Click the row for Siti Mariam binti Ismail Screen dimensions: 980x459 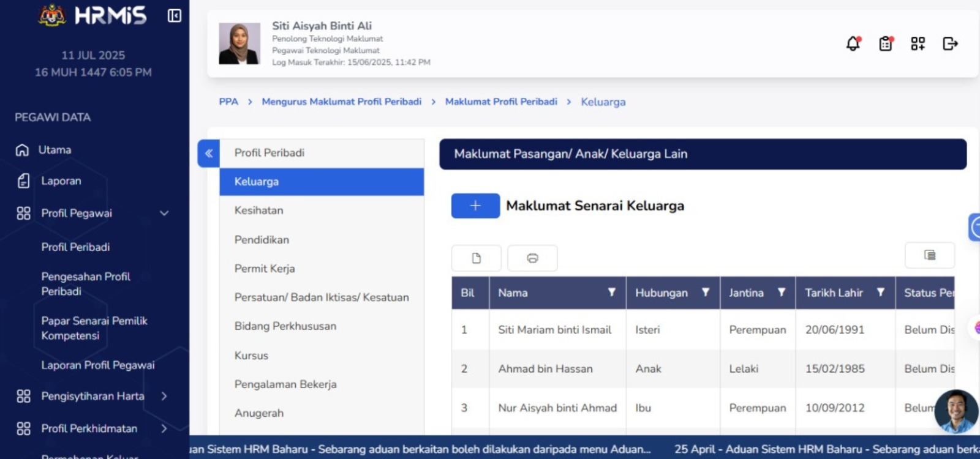click(x=703, y=330)
